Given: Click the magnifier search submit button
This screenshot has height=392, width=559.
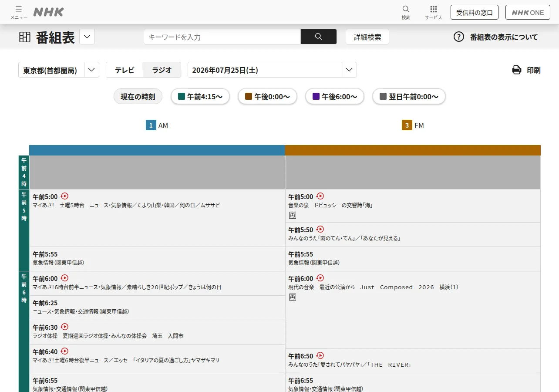Looking at the screenshot, I should [318, 37].
